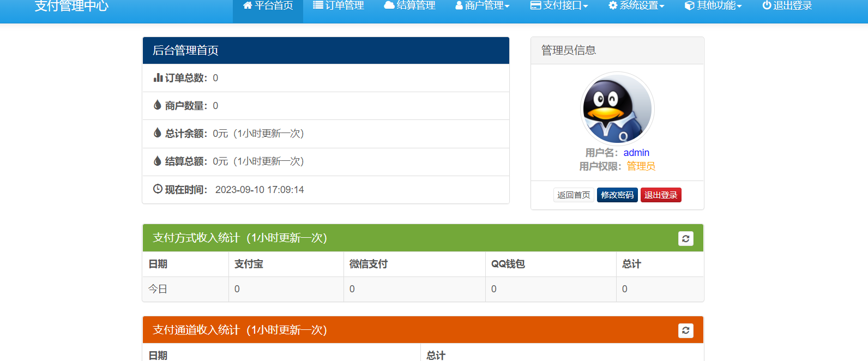The height and width of the screenshot is (361, 868).
Task: Click the blue 修改密码 button
Action: click(617, 195)
